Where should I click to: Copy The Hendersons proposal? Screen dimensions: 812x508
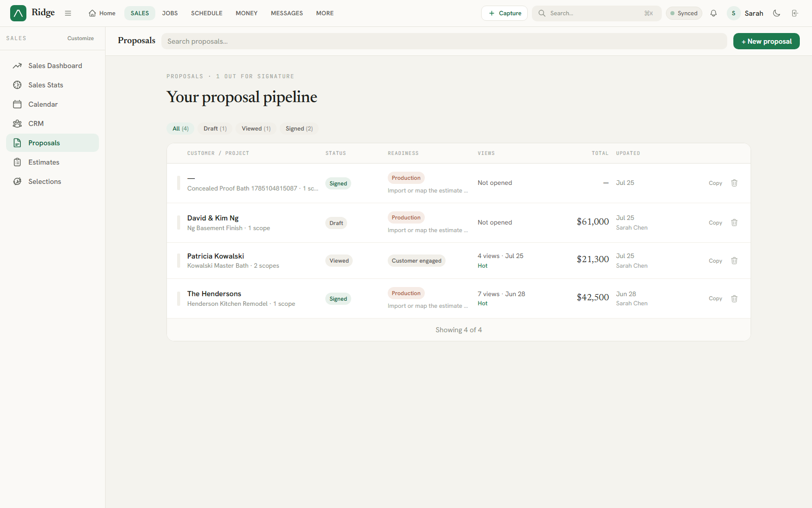click(x=716, y=299)
